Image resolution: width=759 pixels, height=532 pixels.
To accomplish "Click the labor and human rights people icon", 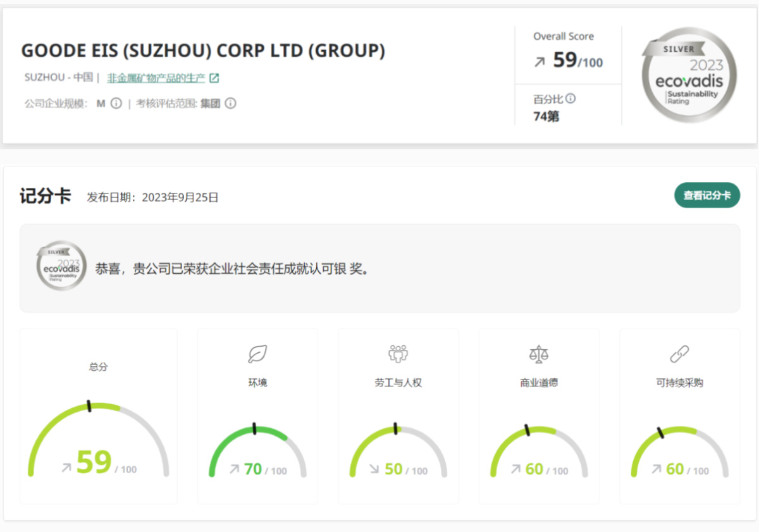I will (398, 354).
